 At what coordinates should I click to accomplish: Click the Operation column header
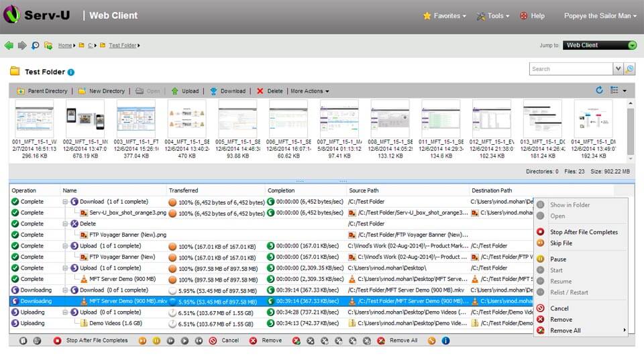[x=24, y=190]
